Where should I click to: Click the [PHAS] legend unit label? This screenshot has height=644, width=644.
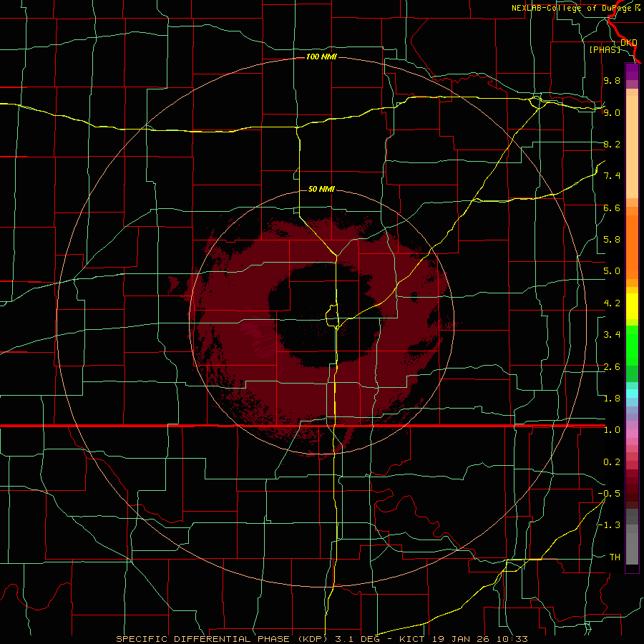pos(605,49)
